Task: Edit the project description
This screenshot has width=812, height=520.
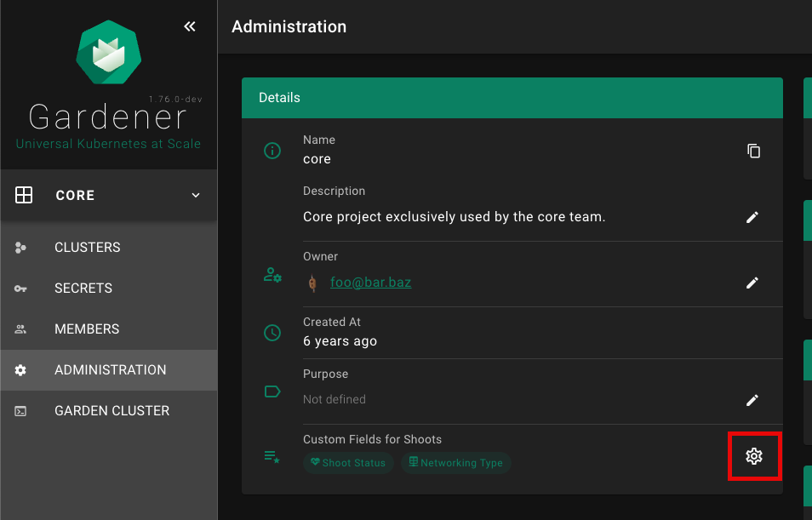Action: pyautogui.click(x=752, y=217)
